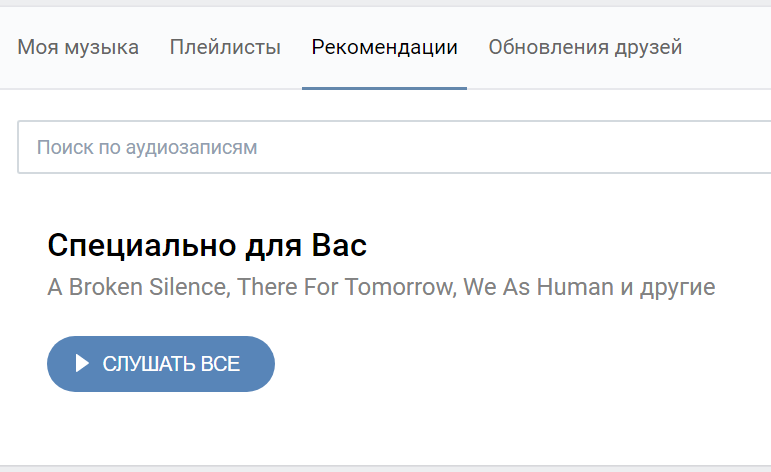Click the СЛУШАТЬ ВСЕ button
Viewport: 771px width, 472px height.
click(161, 364)
